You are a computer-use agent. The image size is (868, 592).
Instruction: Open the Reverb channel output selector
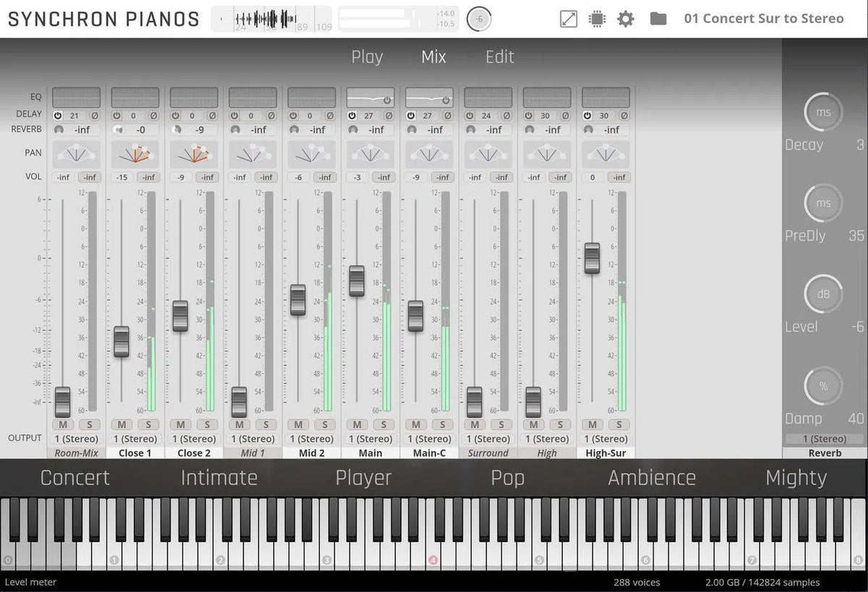823,439
